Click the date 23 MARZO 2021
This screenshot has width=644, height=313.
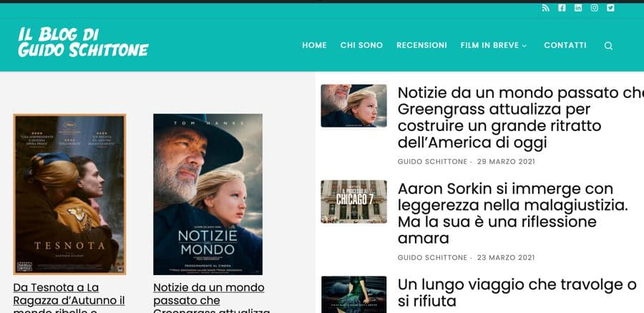pyautogui.click(x=506, y=257)
